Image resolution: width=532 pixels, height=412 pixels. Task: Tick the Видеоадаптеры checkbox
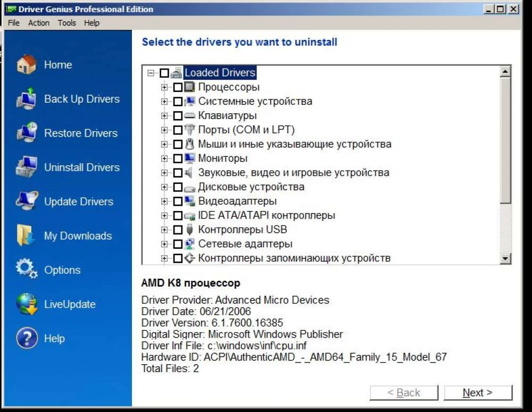click(178, 201)
